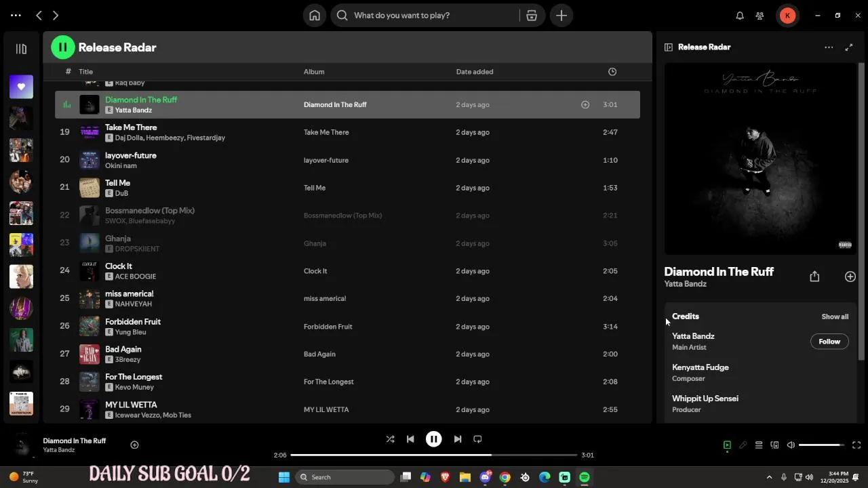868x488 pixels.
Task: Toggle shuffle in the player
Action: click(x=390, y=439)
